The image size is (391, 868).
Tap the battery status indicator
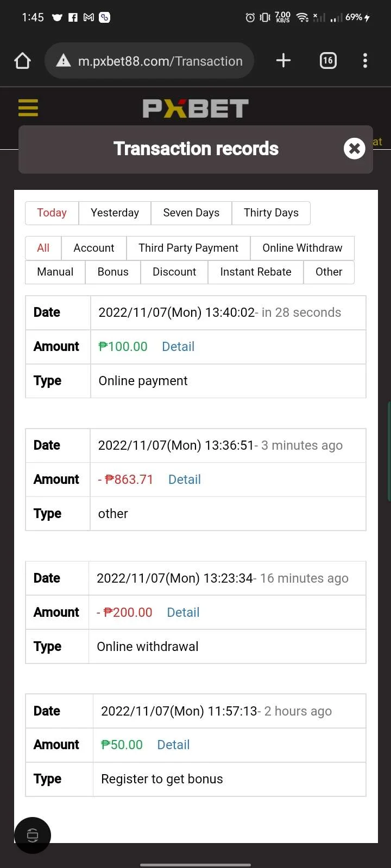point(358,17)
